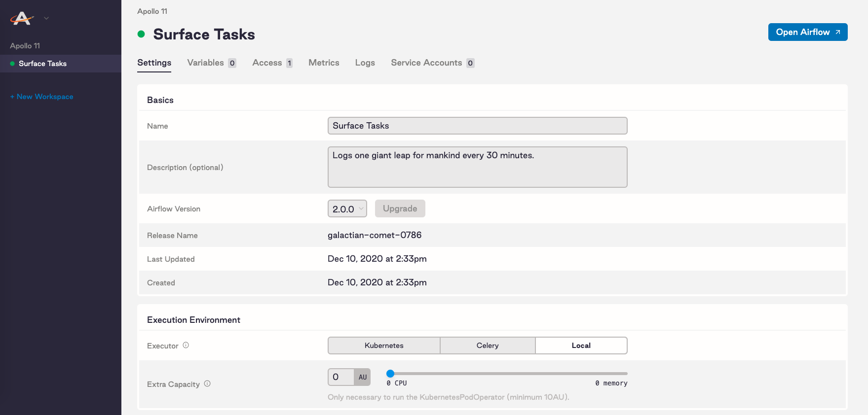The image size is (868, 415).
Task: Go to the Logs tab
Action: 365,63
